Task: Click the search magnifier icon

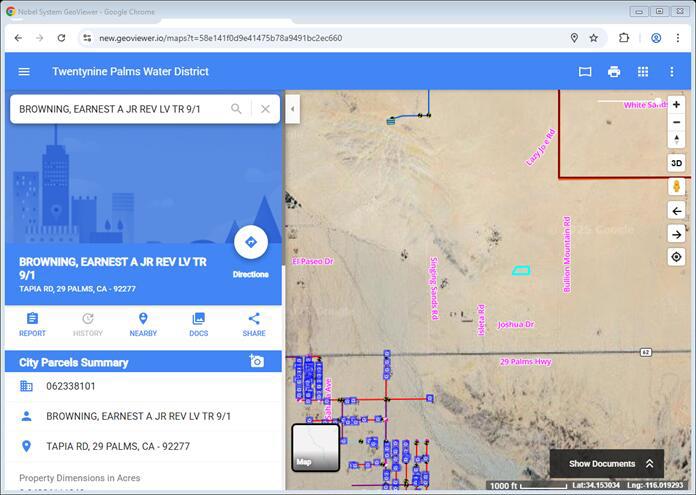Action: [237, 109]
